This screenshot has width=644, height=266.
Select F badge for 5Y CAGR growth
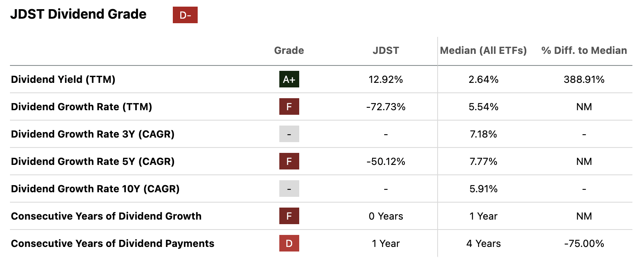click(289, 162)
